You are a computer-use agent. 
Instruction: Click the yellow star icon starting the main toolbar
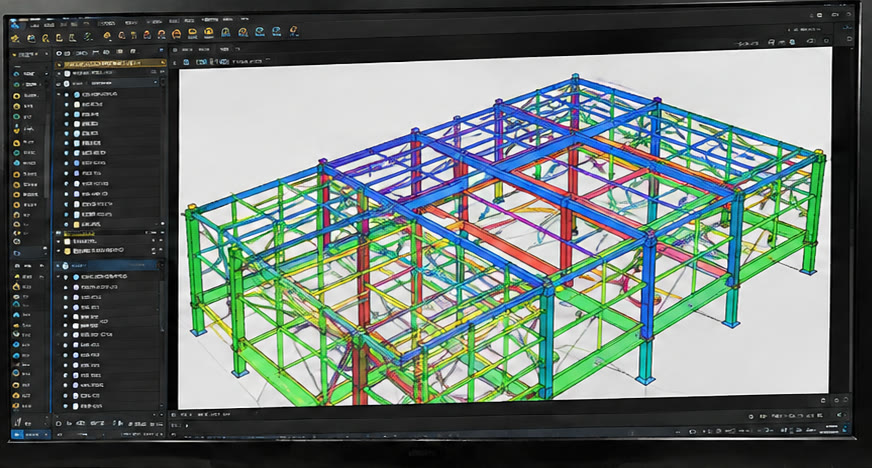click(16, 38)
